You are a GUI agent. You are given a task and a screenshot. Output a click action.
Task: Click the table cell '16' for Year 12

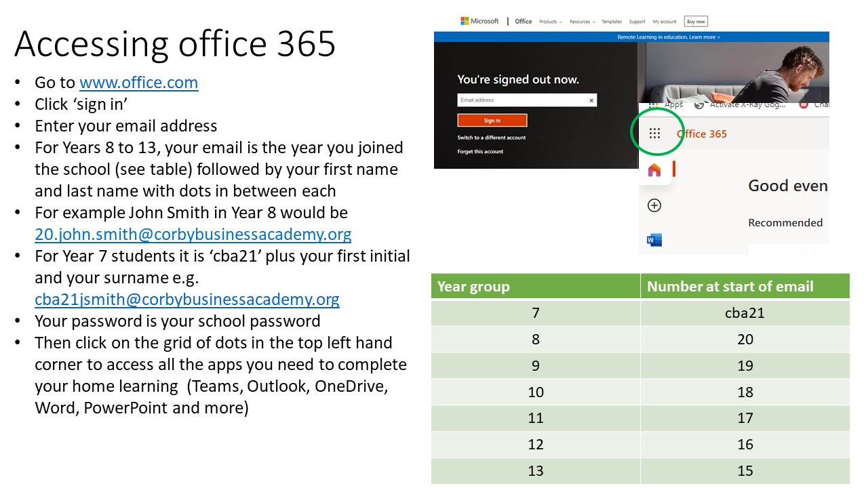745,445
